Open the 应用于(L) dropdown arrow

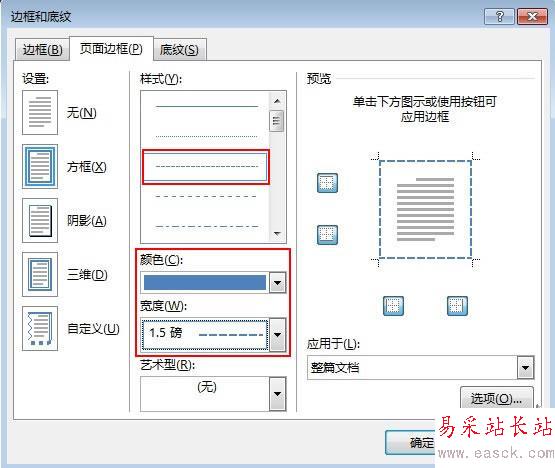(x=526, y=367)
